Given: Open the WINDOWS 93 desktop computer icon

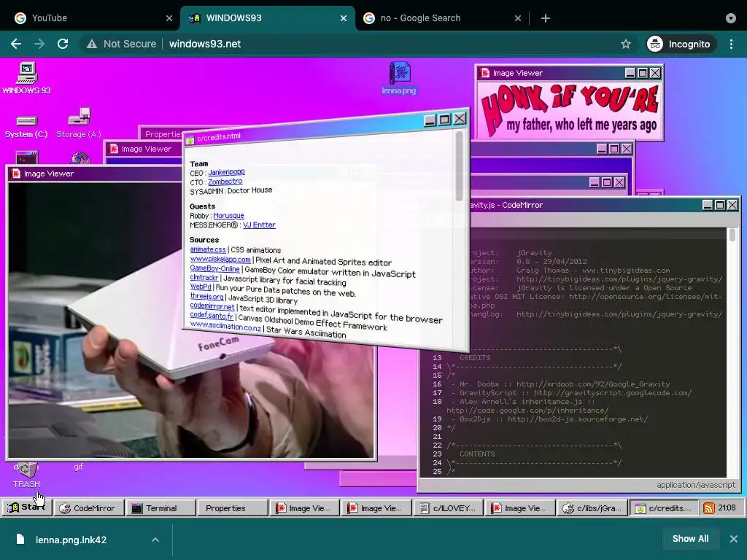Looking at the screenshot, I should (26, 78).
